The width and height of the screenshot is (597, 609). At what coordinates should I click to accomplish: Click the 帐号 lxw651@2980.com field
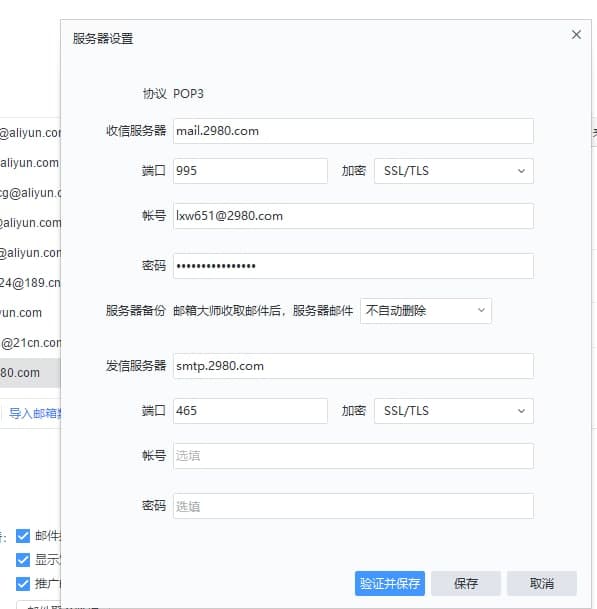point(353,216)
